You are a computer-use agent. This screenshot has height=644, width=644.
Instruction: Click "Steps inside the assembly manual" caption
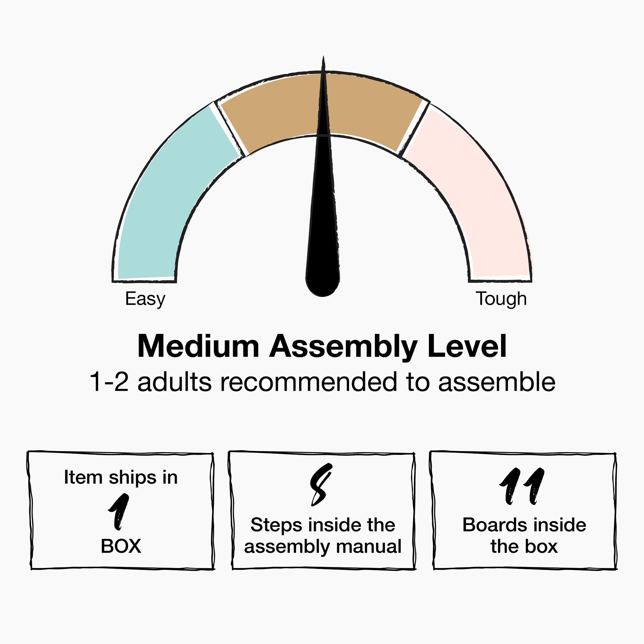[x=322, y=536]
